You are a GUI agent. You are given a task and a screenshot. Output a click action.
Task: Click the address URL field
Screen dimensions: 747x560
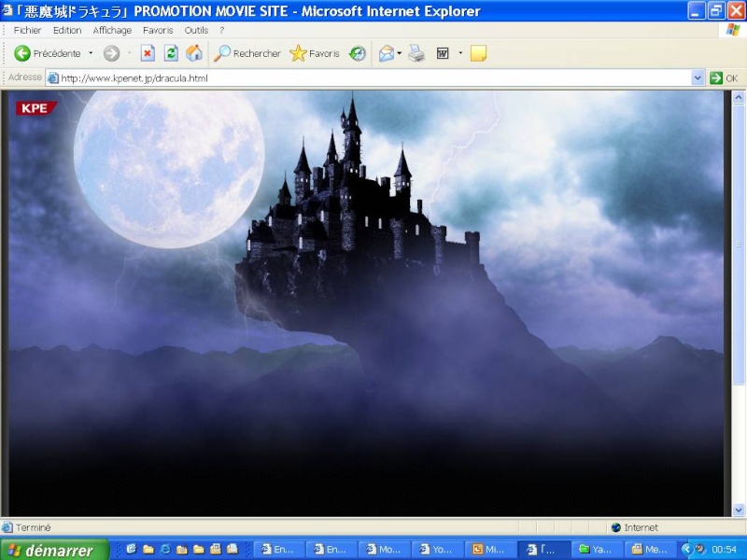click(x=369, y=78)
